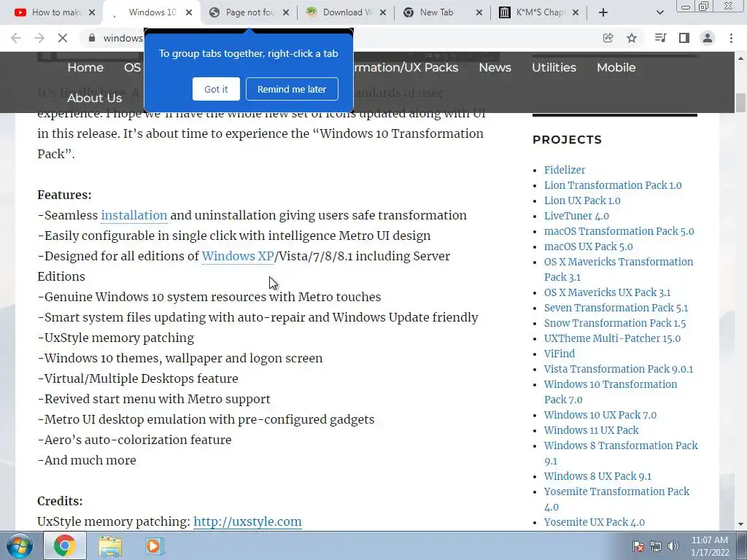Open Windows 8 Transformation Pack 9.1 link
This screenshot has height=560, width=747.
tap(621, 453)
